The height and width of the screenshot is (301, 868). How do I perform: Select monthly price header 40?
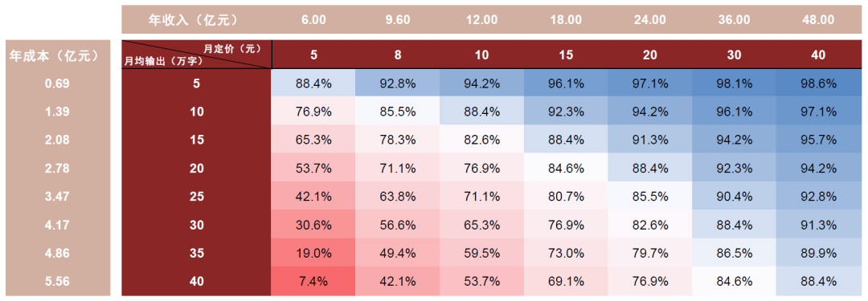pyautogui.click(x=817, y=55)
